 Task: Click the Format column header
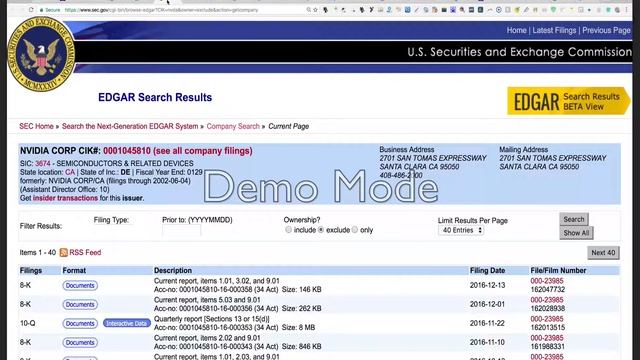coord(74,270)
